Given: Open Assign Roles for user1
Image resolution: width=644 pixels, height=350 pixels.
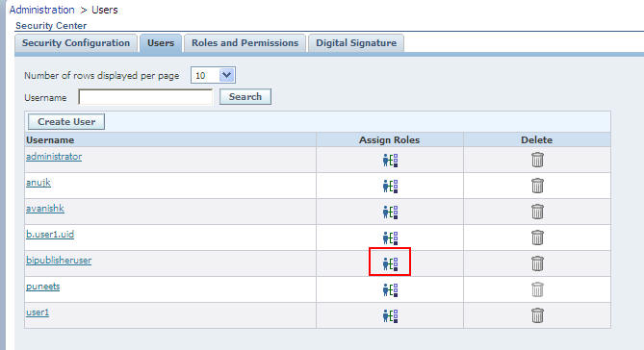Looking at the screenshot, I should click(390, 315).
